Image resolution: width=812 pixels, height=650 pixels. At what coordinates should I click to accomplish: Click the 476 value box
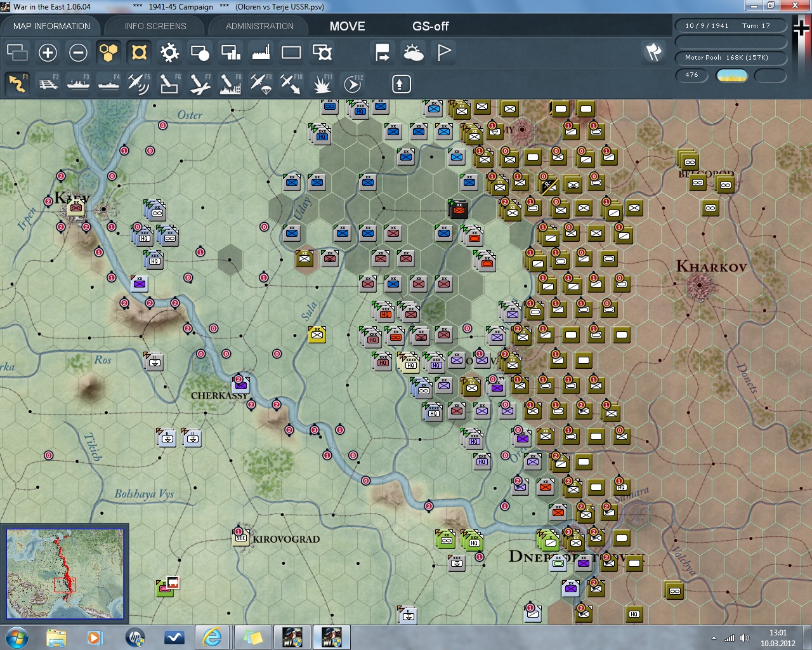click(692, 75)
